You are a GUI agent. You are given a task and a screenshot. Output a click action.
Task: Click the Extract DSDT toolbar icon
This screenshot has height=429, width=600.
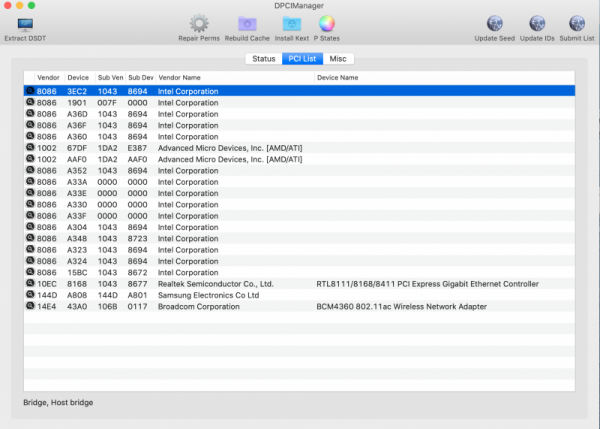pos(24,23)
